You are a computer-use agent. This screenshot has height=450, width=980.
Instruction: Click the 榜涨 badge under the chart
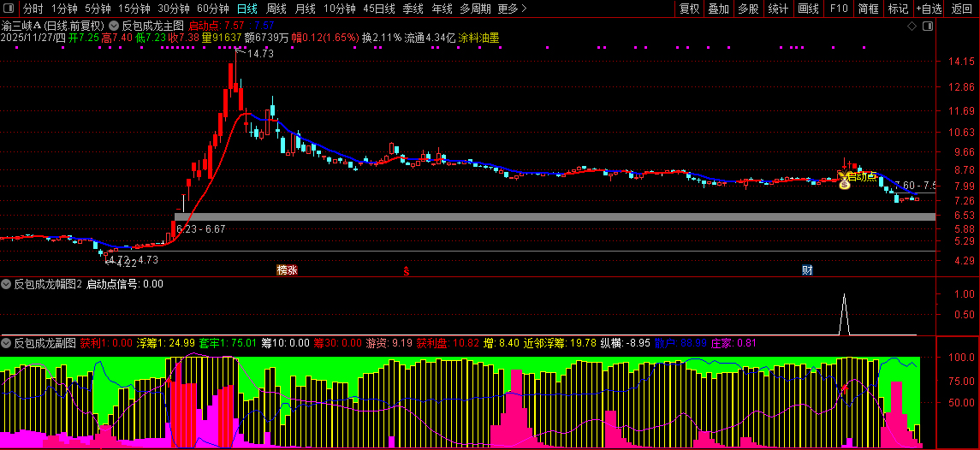[x=288, y=270]
